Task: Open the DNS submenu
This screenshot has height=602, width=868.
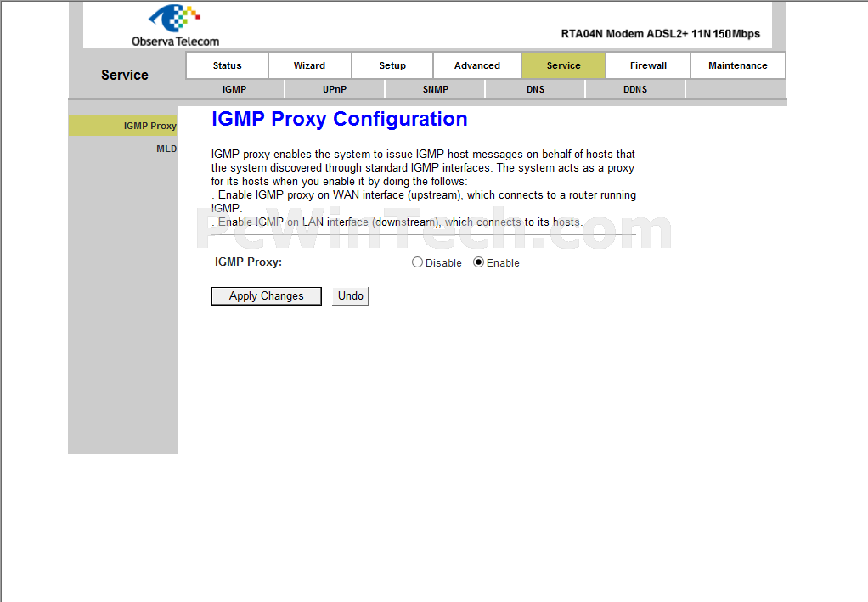Action: 535,89
